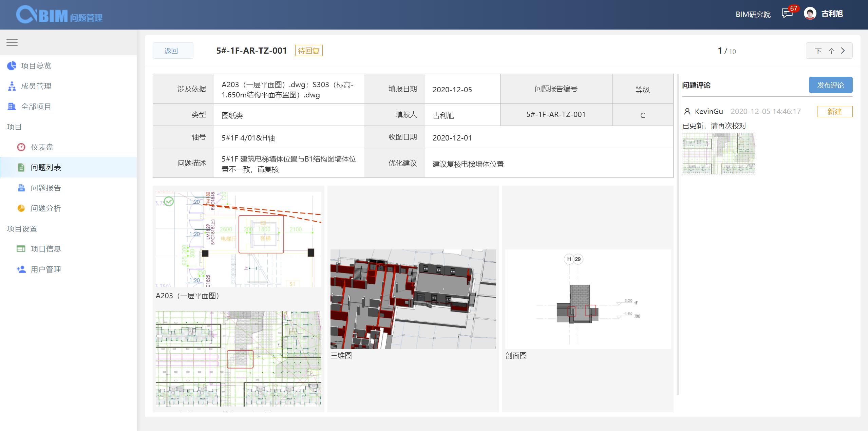The image size is (868, 431).
Task: Click the 项目总览 pie chart icon
Action: coord(12,65)
